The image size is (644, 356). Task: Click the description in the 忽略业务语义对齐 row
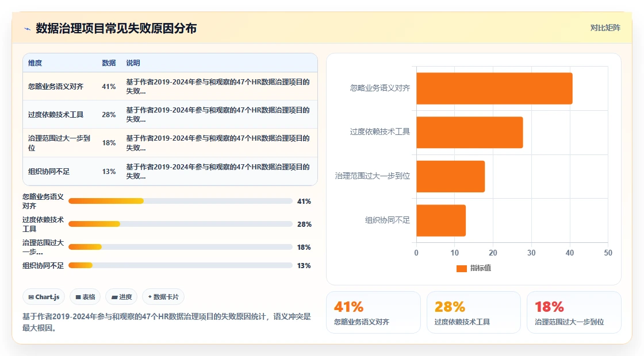[218, 87]
